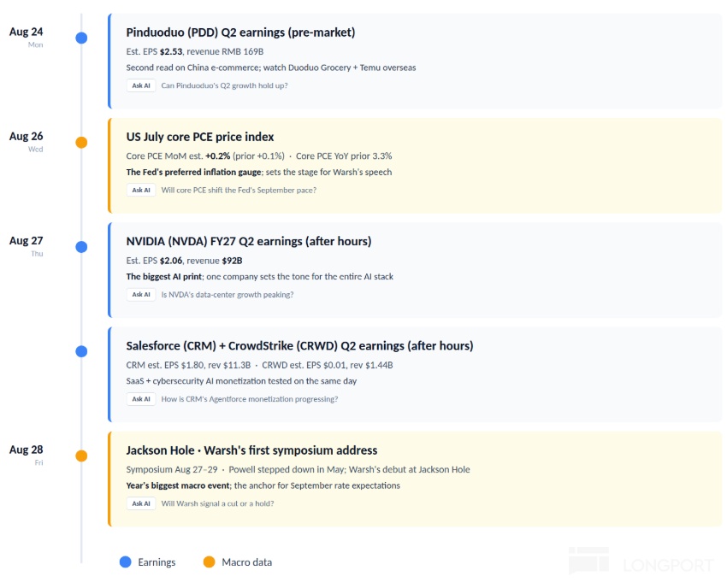Select the orange timeline dot for Aug 26

pyautogui.click(x=81, y=142)
